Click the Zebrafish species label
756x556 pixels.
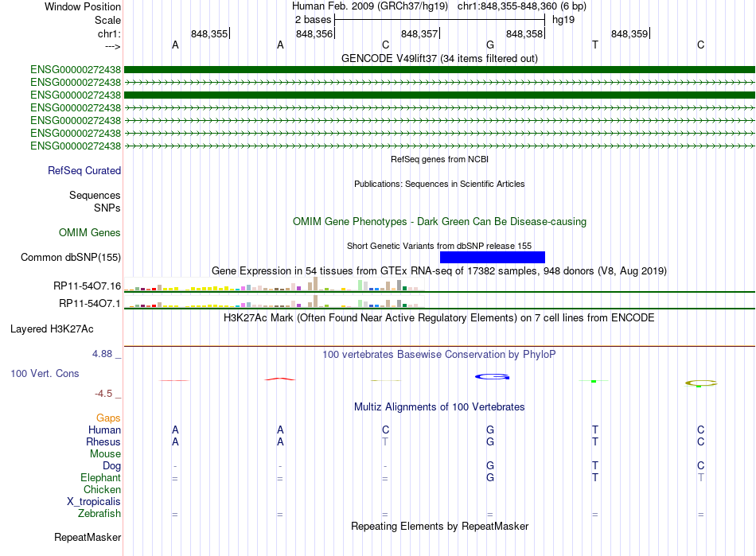(99, 514)
